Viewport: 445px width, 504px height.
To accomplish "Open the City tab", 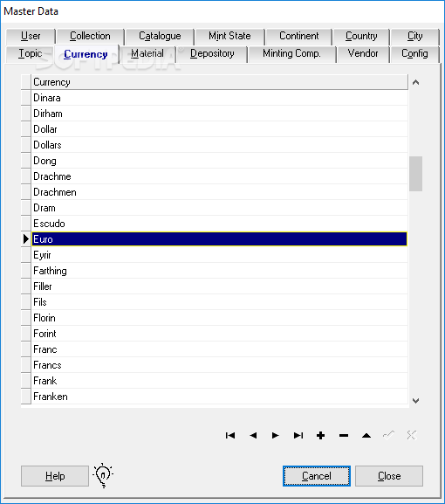I will pyautogui.click(x=414, y=36).
